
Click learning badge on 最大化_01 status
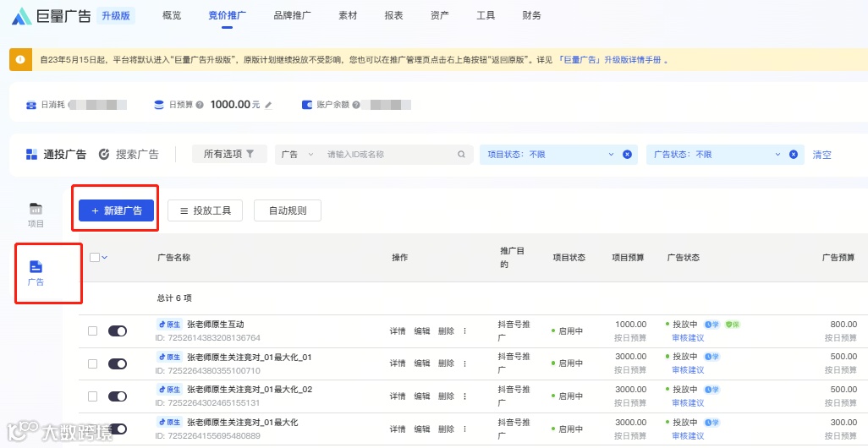click(x=711, y=358)
